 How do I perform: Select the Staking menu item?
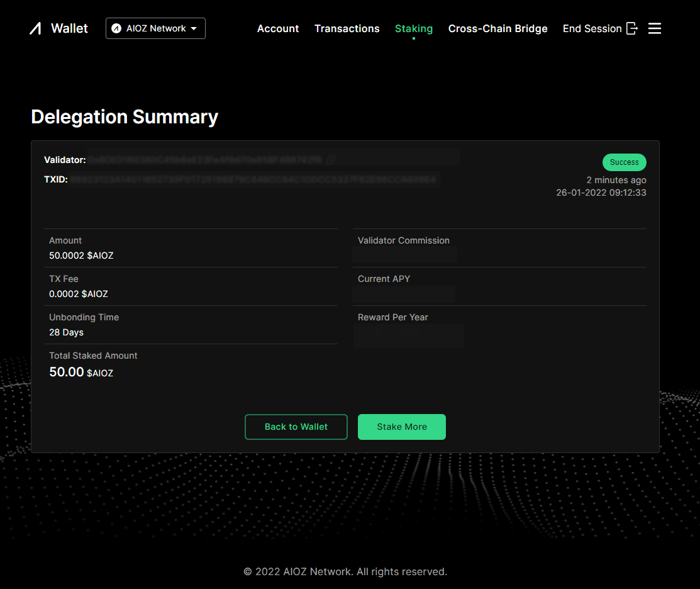(x=414, y=28)
